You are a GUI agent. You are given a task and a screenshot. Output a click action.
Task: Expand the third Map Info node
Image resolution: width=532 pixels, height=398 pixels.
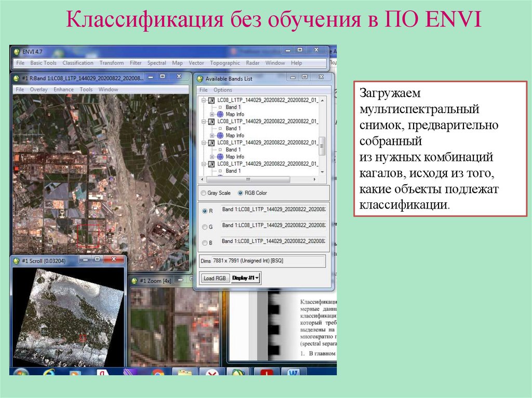click(x=212, y=157)
